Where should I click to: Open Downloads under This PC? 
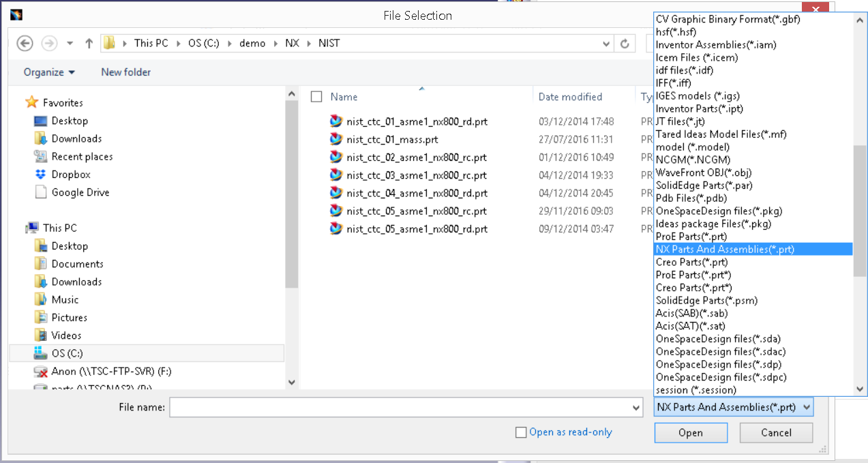pyautogui.click(x=76, y=282)
